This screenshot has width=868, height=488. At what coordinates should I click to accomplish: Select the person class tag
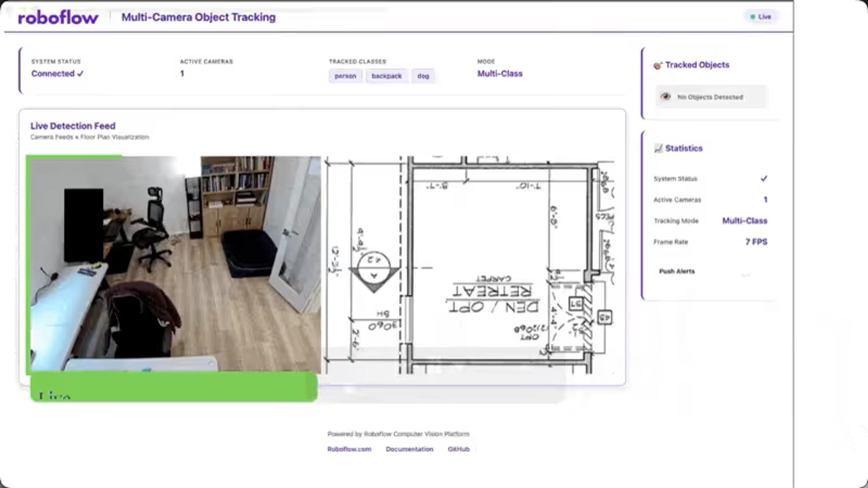(x=345, y=76)
